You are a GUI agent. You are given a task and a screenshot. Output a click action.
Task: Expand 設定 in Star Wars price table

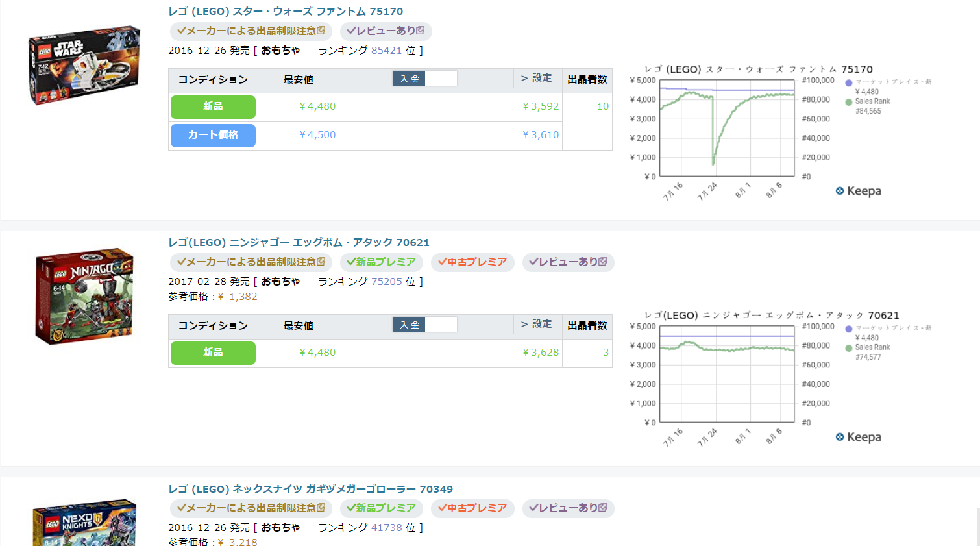pyautogui.click(x=536, y=78)
